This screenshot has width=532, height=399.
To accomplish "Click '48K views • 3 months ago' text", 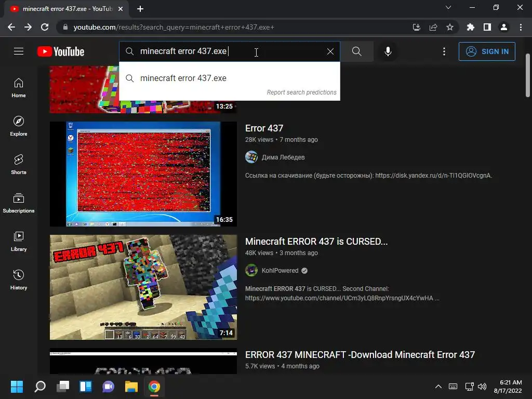I will [x=281, y=253].
